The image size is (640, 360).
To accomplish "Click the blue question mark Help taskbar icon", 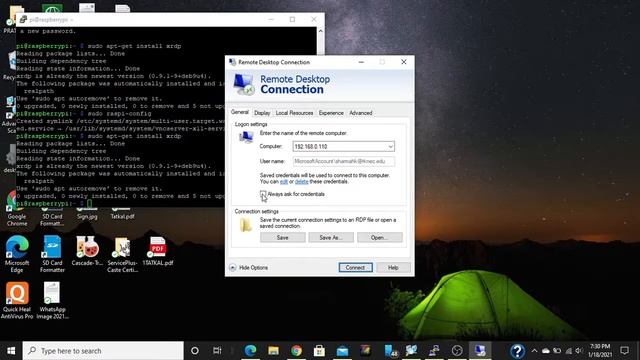I will tap(517, 351).
